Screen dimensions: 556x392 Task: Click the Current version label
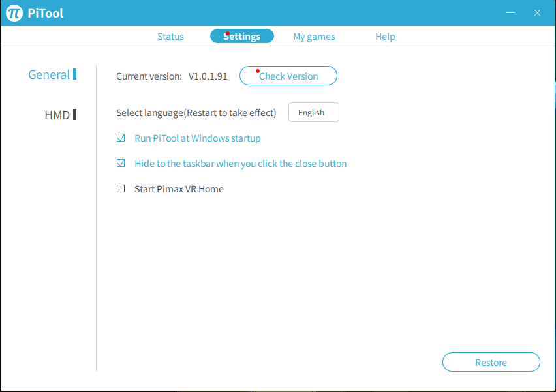149,76
